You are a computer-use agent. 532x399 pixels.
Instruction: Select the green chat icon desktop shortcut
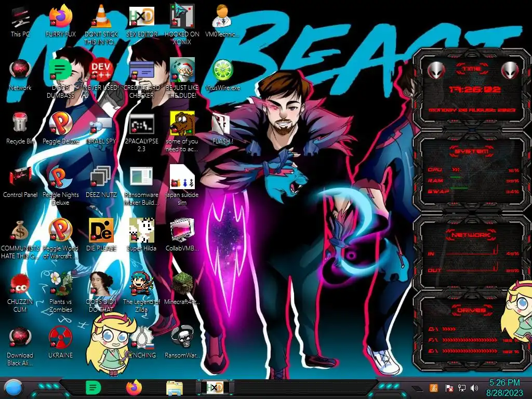click(60, 79)
